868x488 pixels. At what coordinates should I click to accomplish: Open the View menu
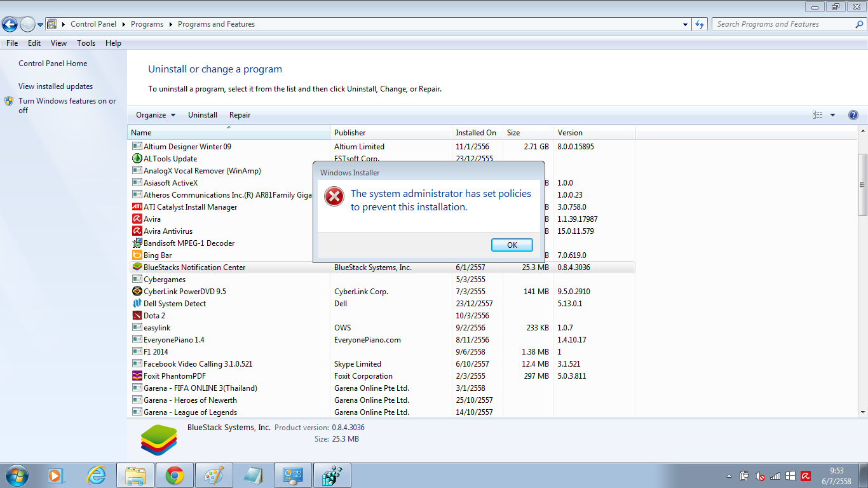point(58,43)
